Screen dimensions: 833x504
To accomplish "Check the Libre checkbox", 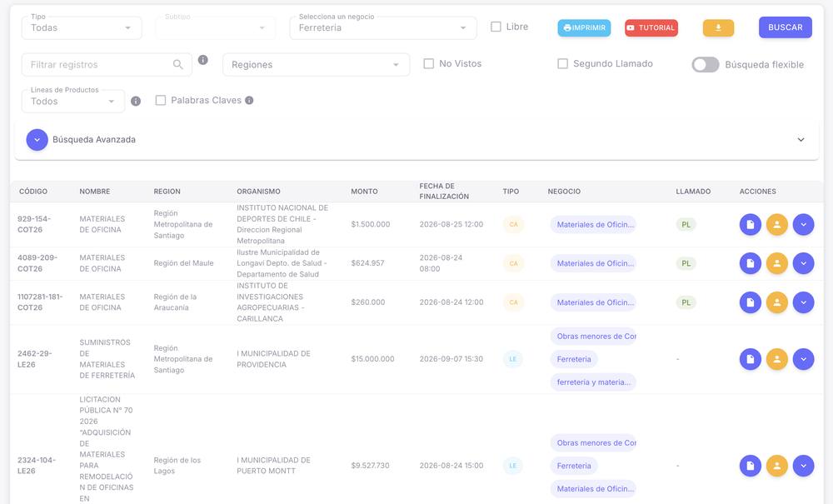I will click(x=496, y=27).
